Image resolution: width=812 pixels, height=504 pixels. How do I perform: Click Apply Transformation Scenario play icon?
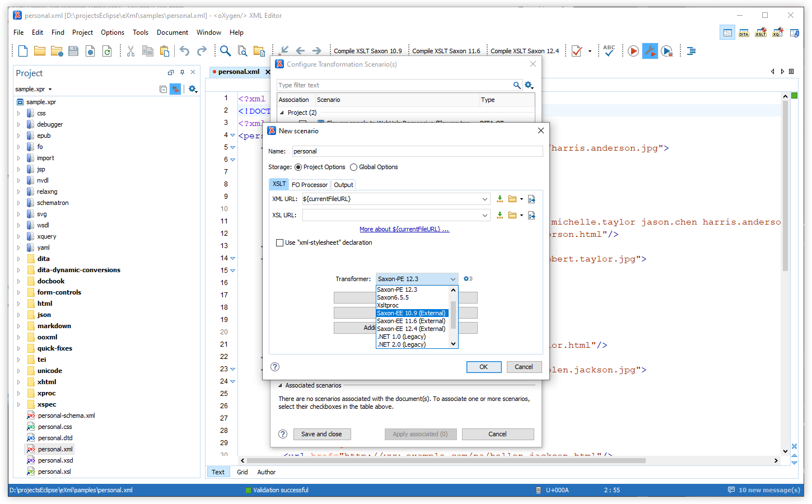[633, 51]
